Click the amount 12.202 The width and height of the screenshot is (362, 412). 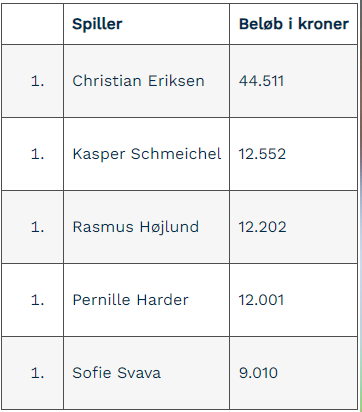(262, 227)
